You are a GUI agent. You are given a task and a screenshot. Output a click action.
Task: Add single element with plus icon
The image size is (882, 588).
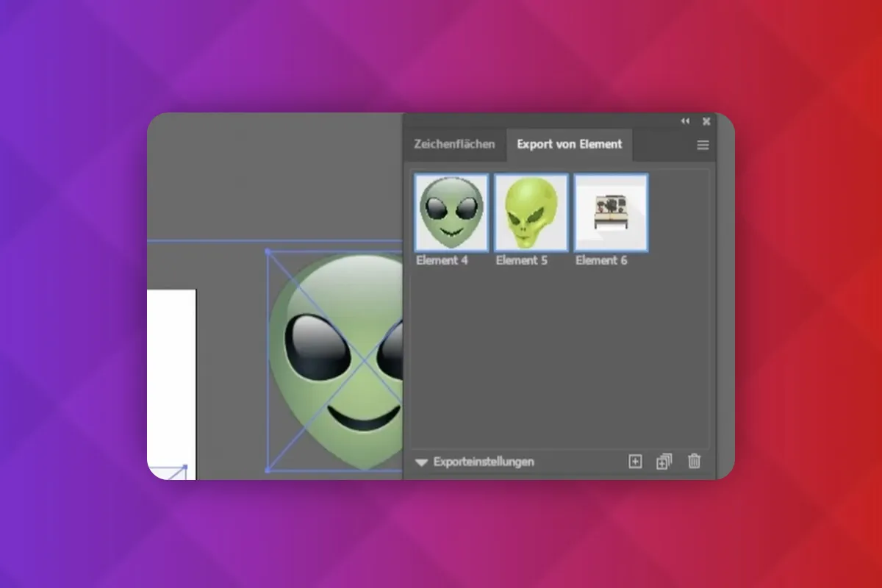point(635,462)
